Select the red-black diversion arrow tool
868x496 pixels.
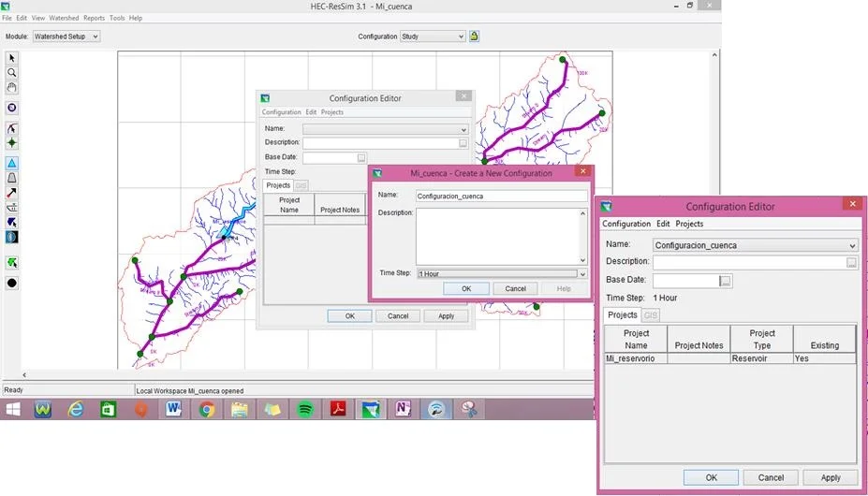[11, 193]
